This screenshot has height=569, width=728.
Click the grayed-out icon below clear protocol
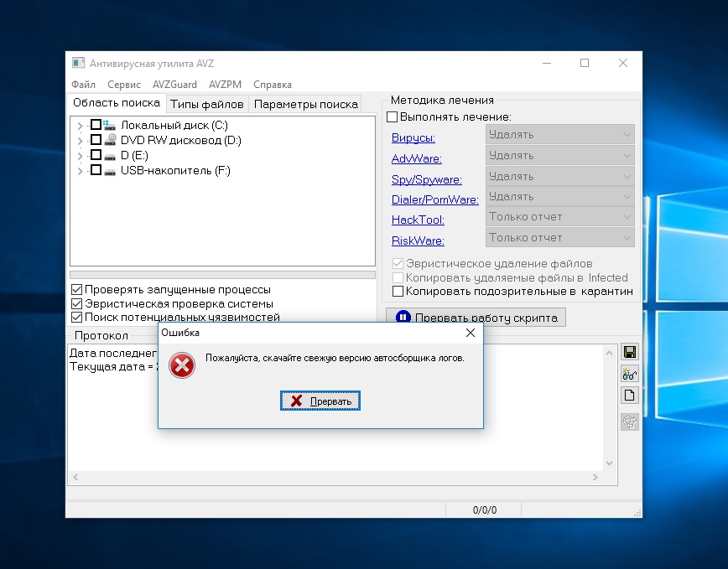[630, 422]
